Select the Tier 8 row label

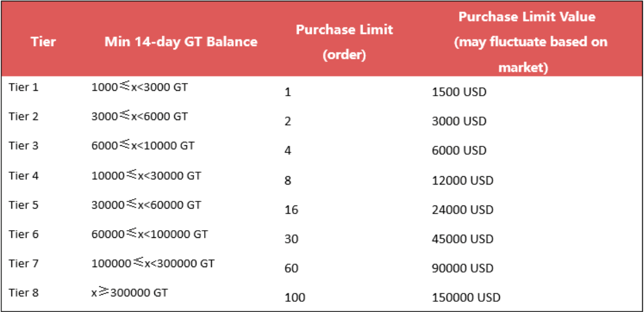[x=23, y=293]
